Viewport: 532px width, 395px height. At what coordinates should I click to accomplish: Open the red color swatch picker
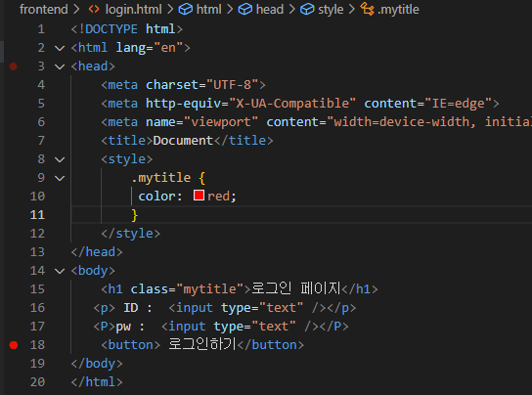[199, 196]
